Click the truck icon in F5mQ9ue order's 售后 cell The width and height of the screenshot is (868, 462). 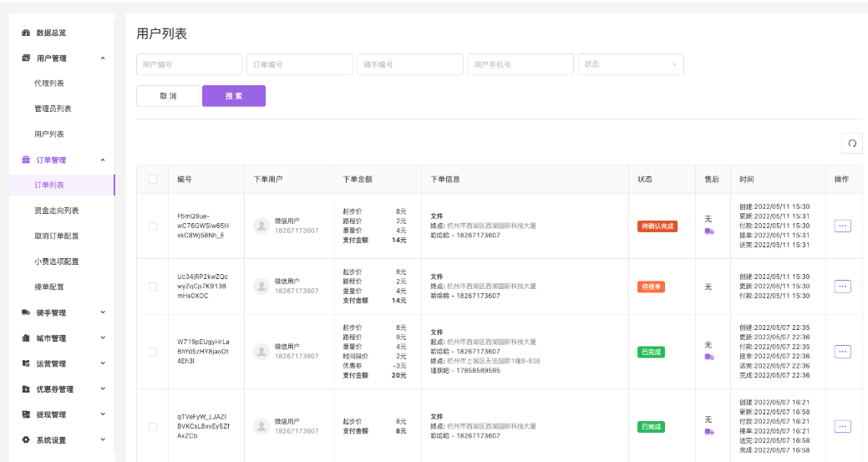[x=708, y=231]
